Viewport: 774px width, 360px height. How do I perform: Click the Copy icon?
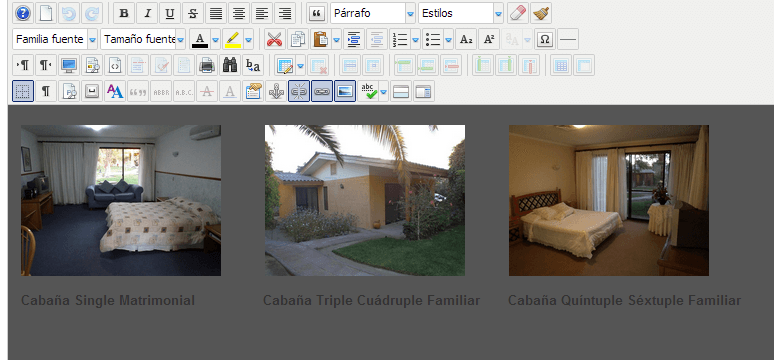(297, 39)
